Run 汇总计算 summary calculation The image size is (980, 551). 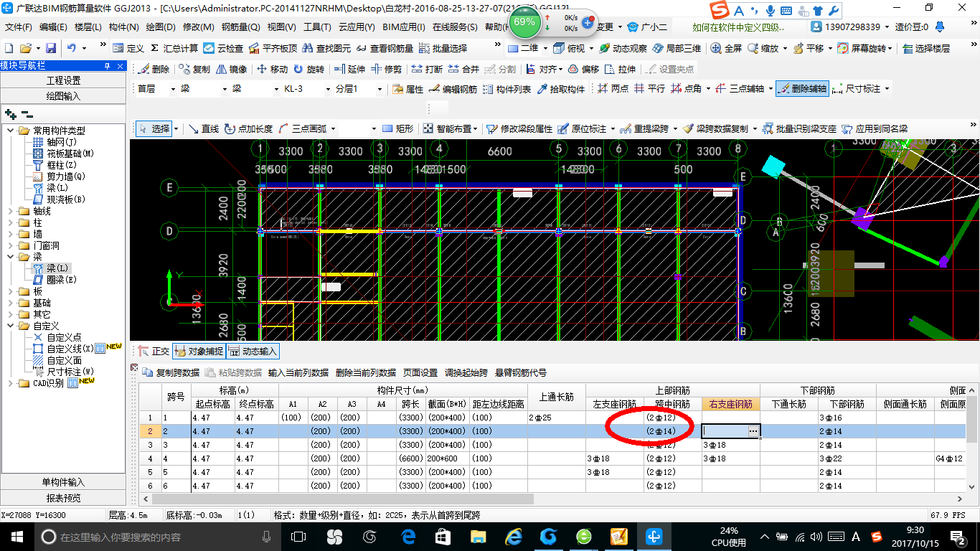pyautogui.click(x=174, y=48)
